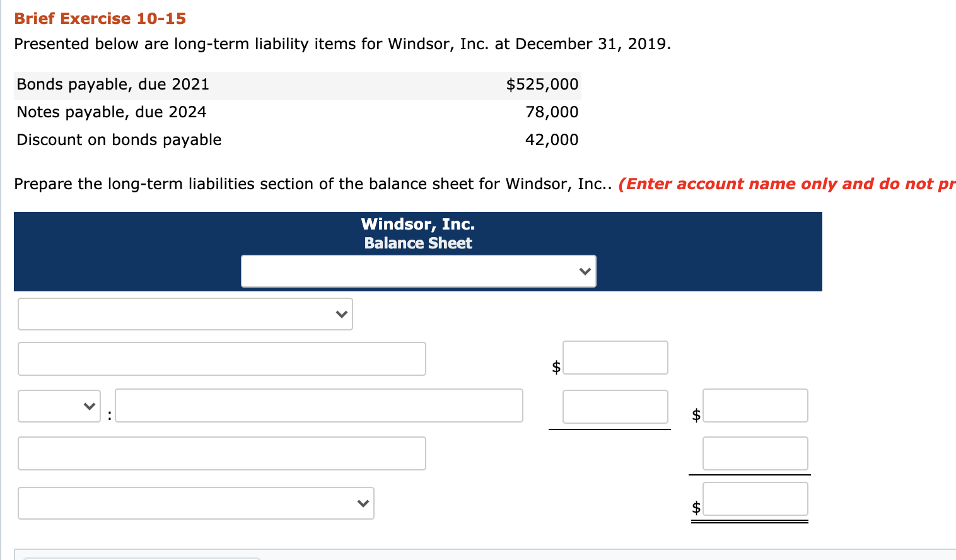Open the small Less/Add dropdown before the colon

59,405
